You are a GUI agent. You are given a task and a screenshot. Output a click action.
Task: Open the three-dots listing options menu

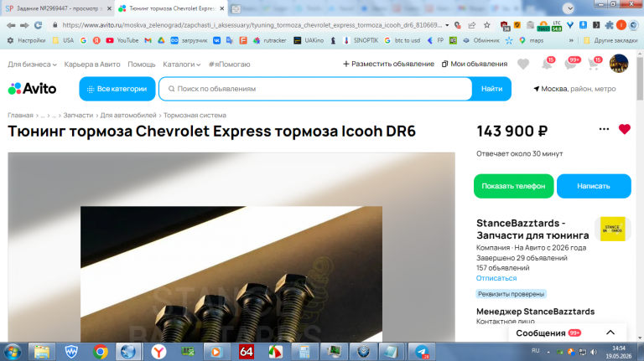(x=604, y=129)
